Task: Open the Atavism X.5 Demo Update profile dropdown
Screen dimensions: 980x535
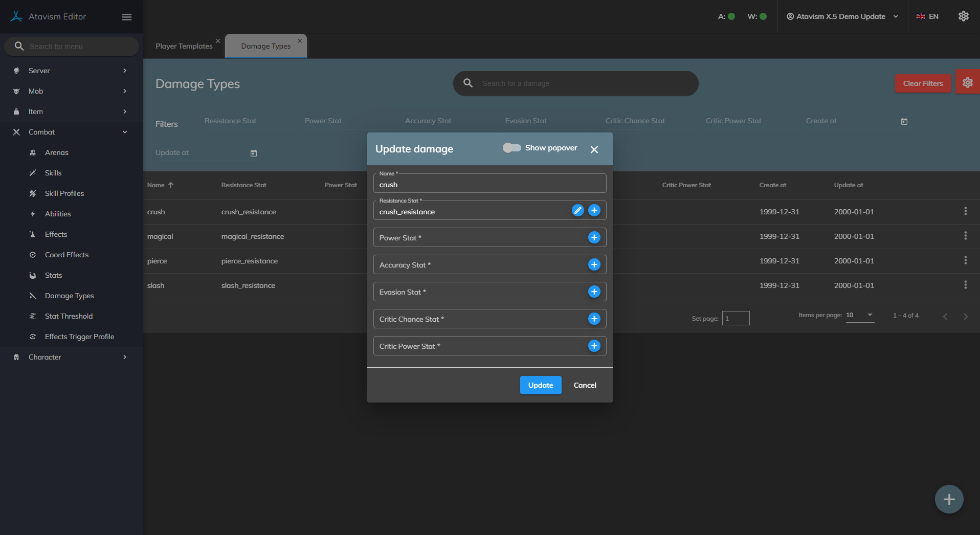Action: pos(842,16)
